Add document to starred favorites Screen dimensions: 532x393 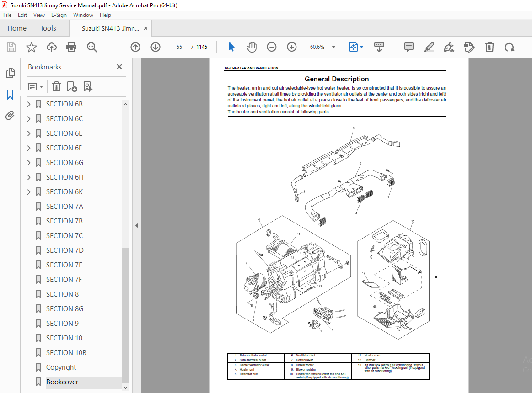pyautogui.click(x=32, y=47)
